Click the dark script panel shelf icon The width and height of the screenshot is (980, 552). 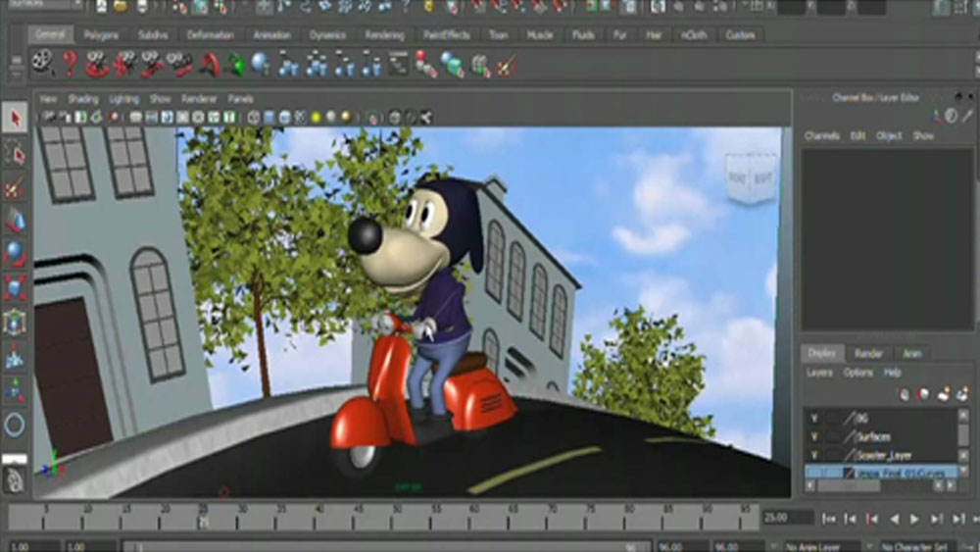point(398,64)
